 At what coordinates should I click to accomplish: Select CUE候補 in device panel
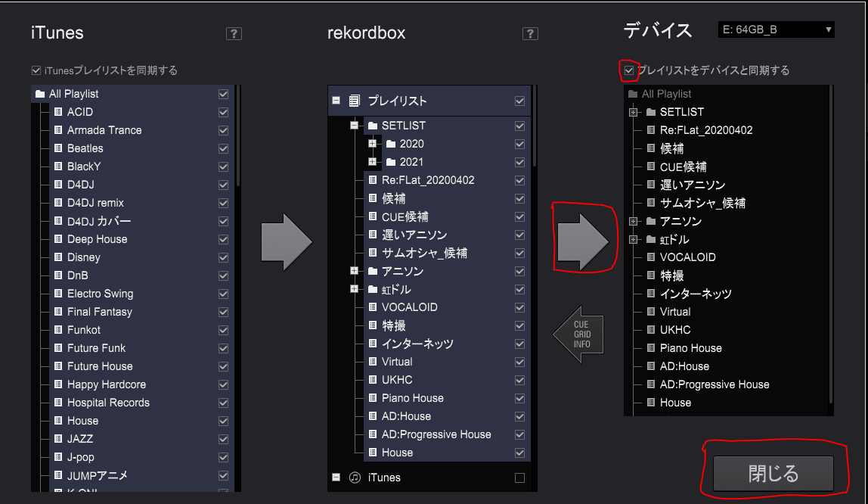[x=683, y=166]
